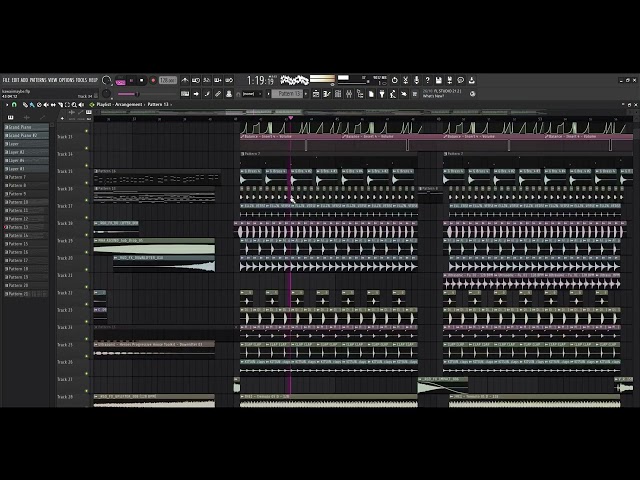Click the microphone audio recording icon
This screenshot has height=480, width=640.
416,80
